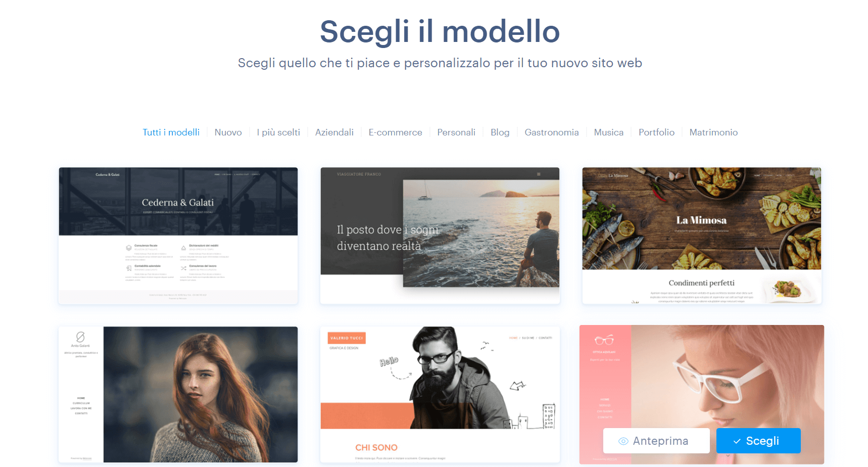Click the hamburger menu icon in the Viaggiatore Franco template
The width and height of the screenshot is (868, 467).
[x=539, y=174]
